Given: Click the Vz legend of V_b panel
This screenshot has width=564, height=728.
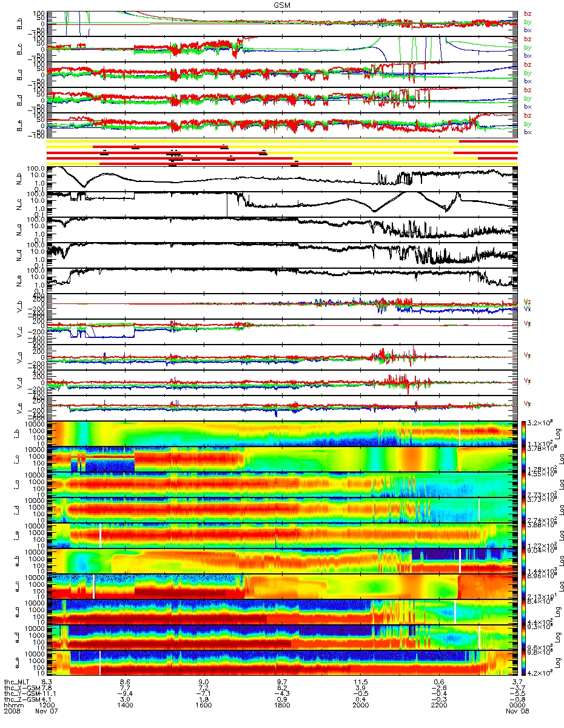Looking at the screenshot, I should pyautogui.click(x=528, y=302).
